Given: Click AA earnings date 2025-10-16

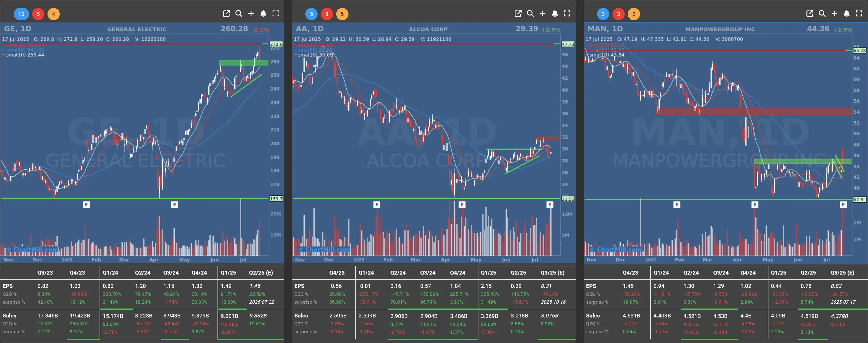Looking at the screenshot, I should tap(553, 302).
